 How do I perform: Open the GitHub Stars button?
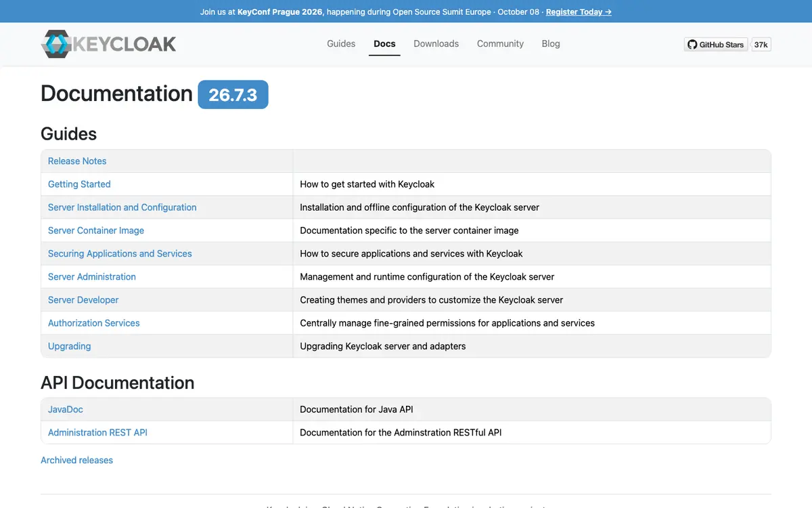[x=715, y=45]
